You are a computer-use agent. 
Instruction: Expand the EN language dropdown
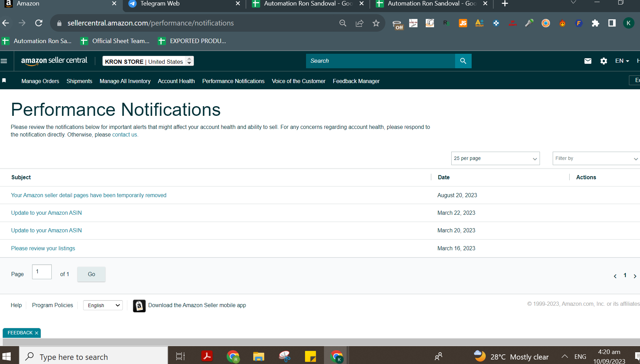[622, 61]
